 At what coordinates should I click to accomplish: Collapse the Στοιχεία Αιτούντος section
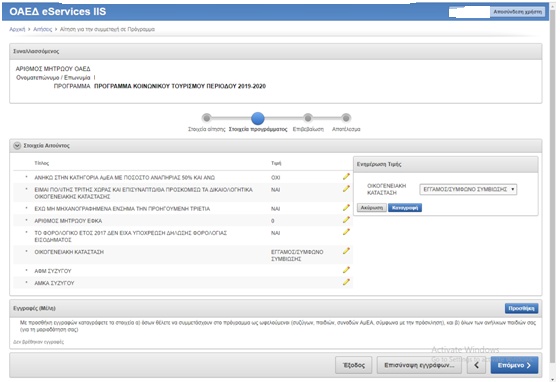tap(17, 146)
